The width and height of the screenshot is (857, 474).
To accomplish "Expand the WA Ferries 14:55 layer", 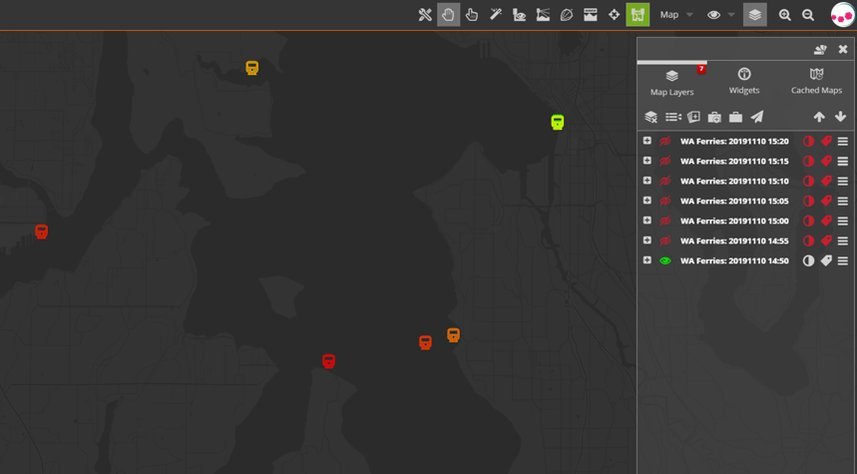I will coord(648,241).
